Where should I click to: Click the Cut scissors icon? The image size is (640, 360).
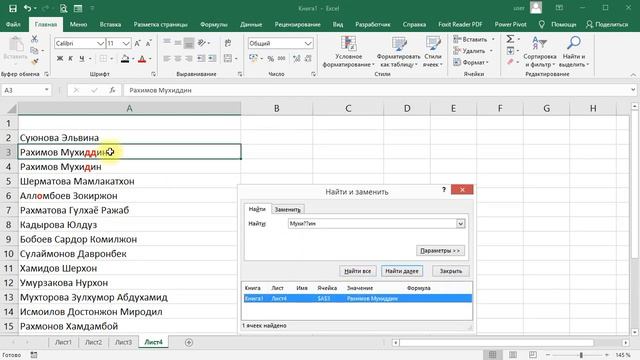(x=35, y=39)
